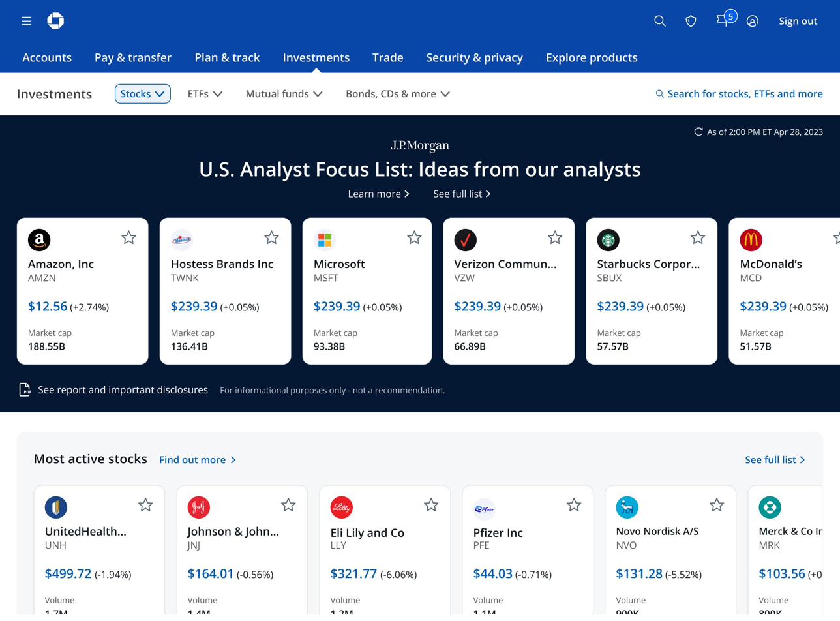Expand the Stocks dropdown
Viewport: 840px width, 621px height.
click(x=143, y=94)
